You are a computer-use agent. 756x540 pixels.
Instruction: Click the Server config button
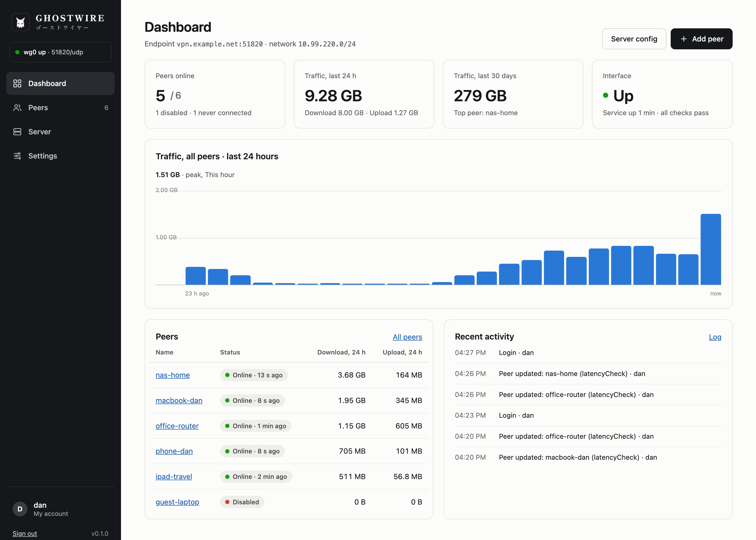coord(634,39)
